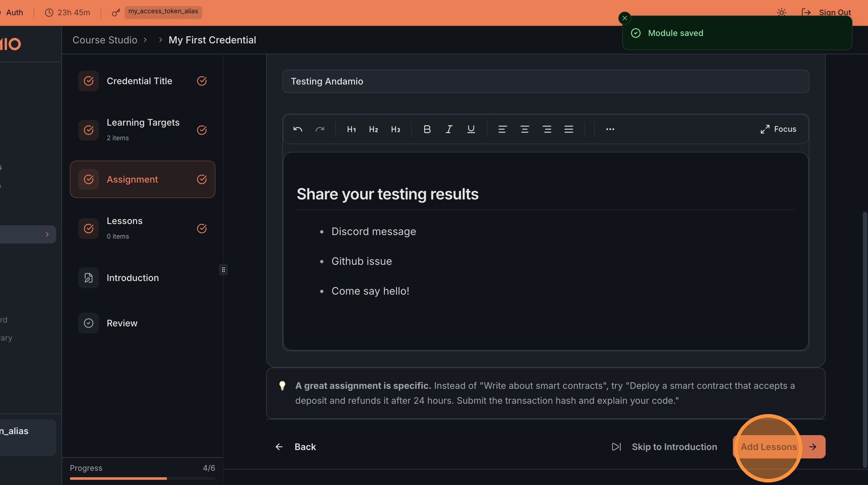The height and width of the screenshot is (485, 868).
Task: Click Skip to Introduction
Action: point(674,446)
